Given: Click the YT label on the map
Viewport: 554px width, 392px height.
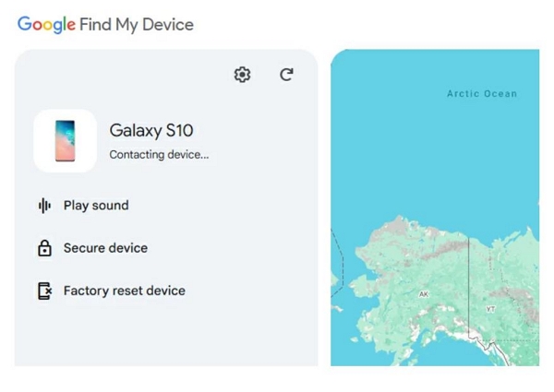Looking at the screenshot, I should tap(490, 307).
